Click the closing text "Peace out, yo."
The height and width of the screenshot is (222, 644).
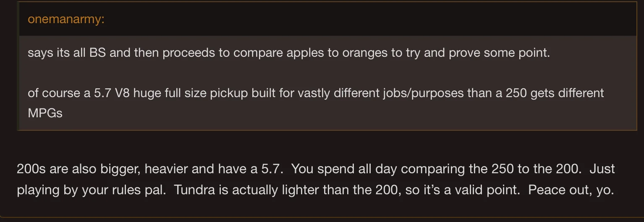(x=571, y=190)
